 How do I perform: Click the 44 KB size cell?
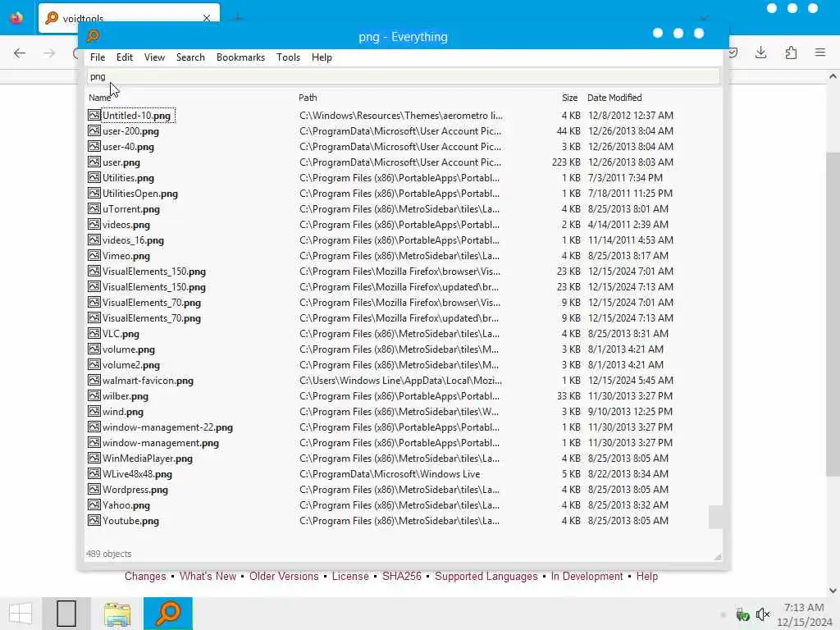(568, 130)
